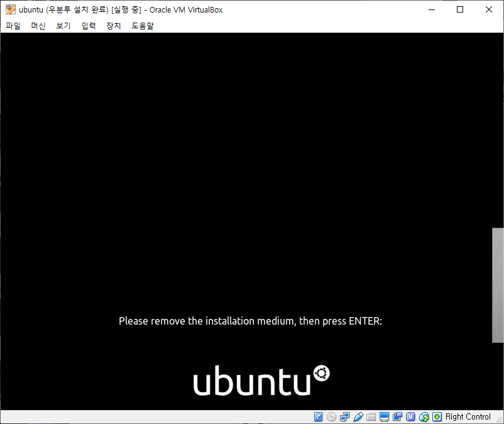Click the shared folders status icon
The image size is (504, 424).
click(x=371, y=417)
